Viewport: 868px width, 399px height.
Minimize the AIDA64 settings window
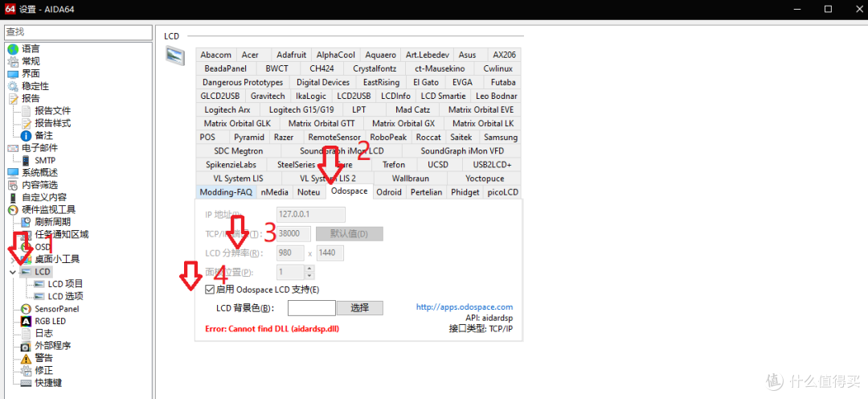(x=797, y=9)
